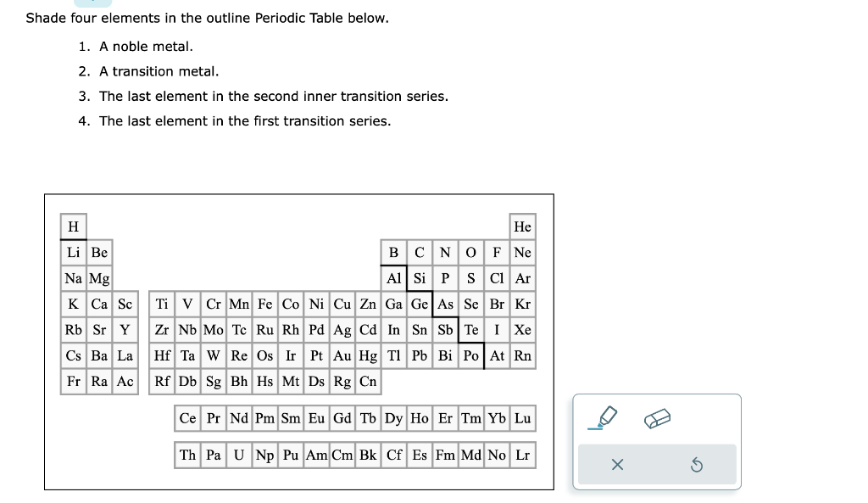Image resolution: width=868 pixels, height=503 pixels.
Task: Toggle shading on the Au cell
Action: 342,356
